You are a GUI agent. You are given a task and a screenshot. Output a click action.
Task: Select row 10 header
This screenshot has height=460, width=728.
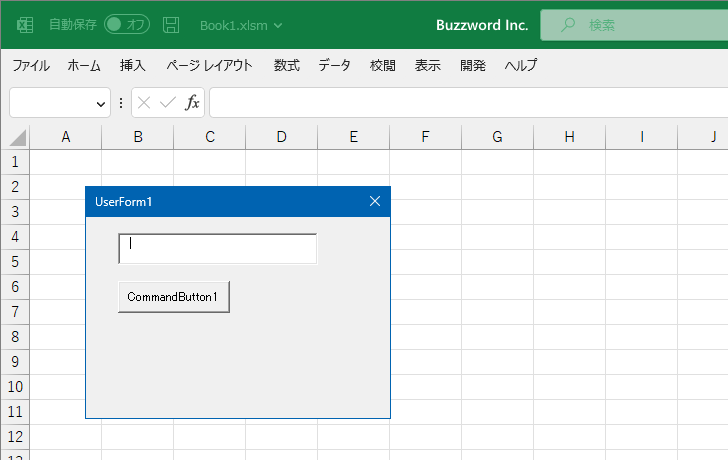[x=15, y=387]
